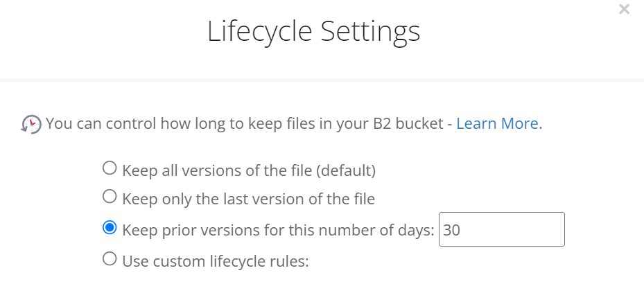Enable the Use custom lifecycle rules radio button
This screenshot has height=302, width=644.
tap(110, 259)
